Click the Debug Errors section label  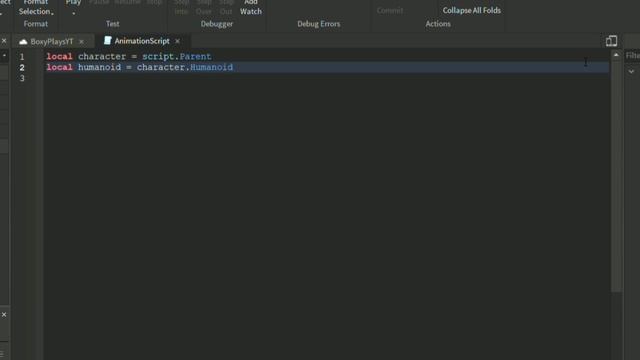pyautogui.click(x=318, y=24)
